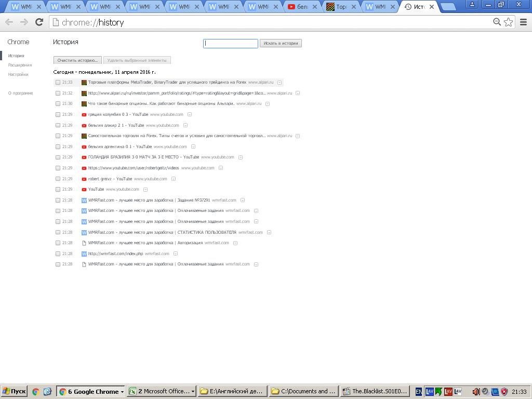
Task: Open dropdown for Задание №37291 entry
Action: (243, 200)
